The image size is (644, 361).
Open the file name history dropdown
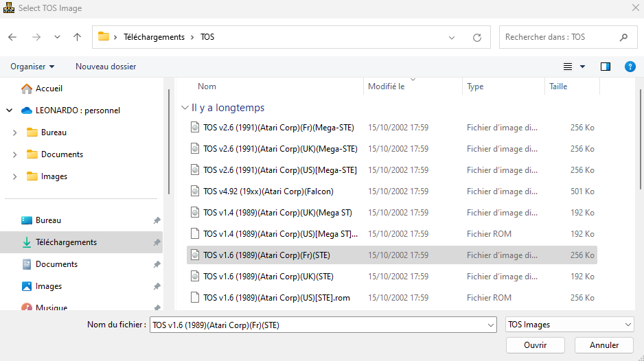point(490,325)
